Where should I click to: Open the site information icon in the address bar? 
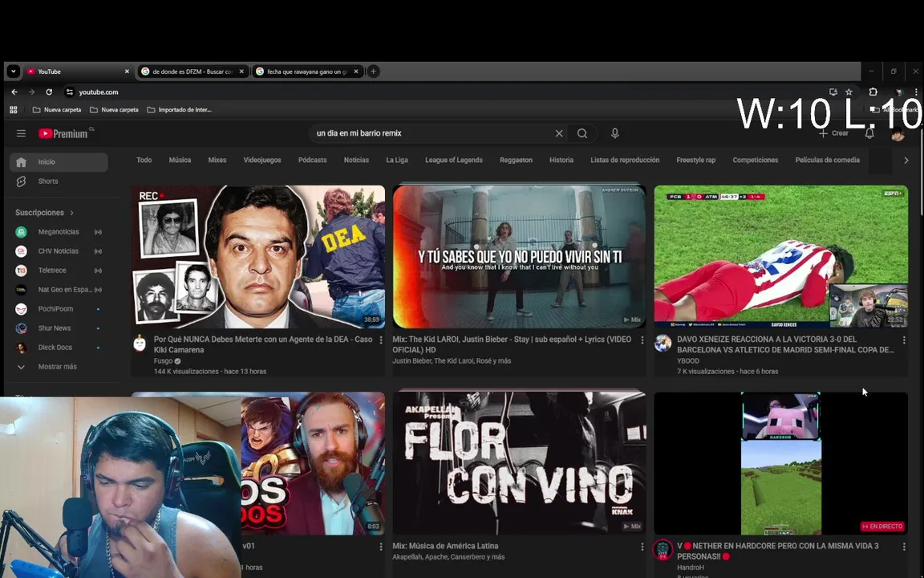tap(70, 92)
